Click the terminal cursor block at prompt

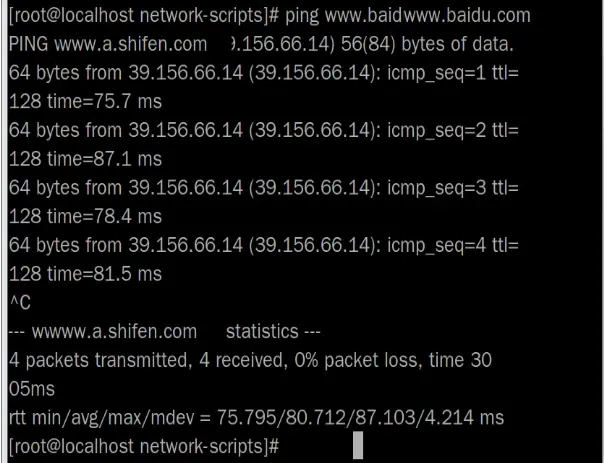[x=358, y=445]
